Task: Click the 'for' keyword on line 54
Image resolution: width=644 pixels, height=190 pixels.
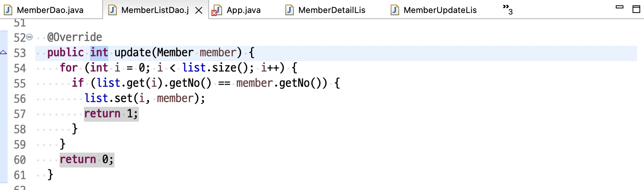Action: point(69,68)
